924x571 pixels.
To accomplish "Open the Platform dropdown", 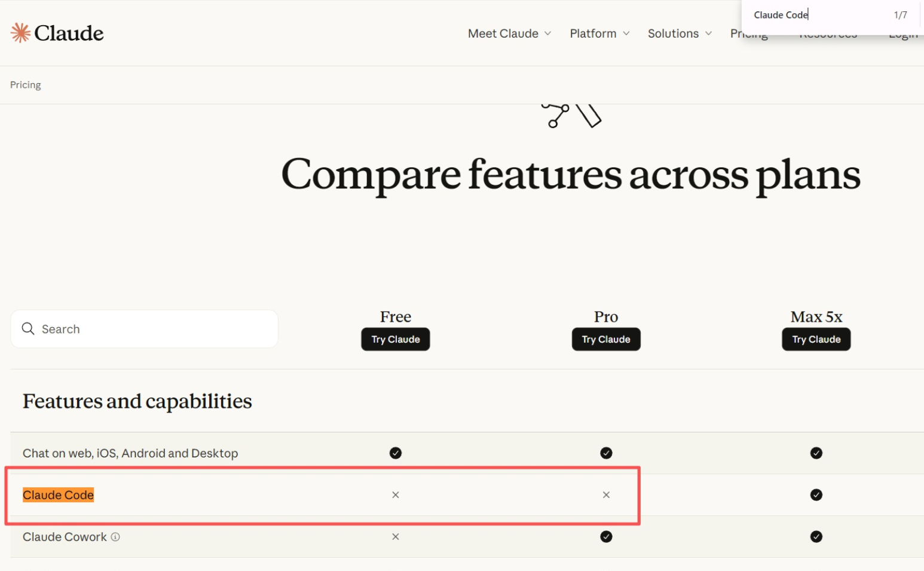I will point(599,33).
